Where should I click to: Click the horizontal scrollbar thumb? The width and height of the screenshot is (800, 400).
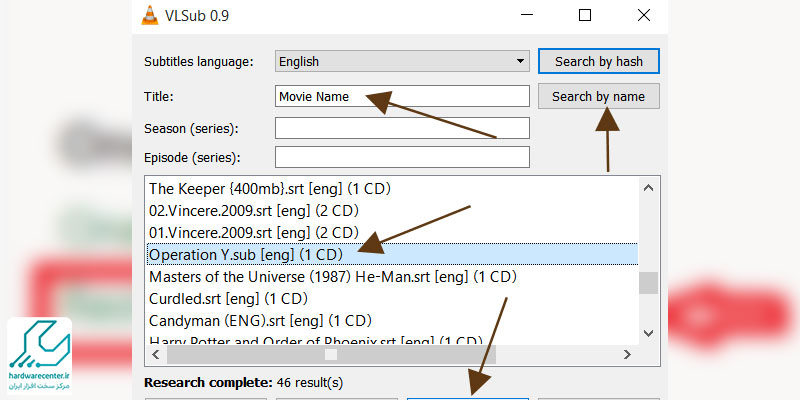(331, 354)
